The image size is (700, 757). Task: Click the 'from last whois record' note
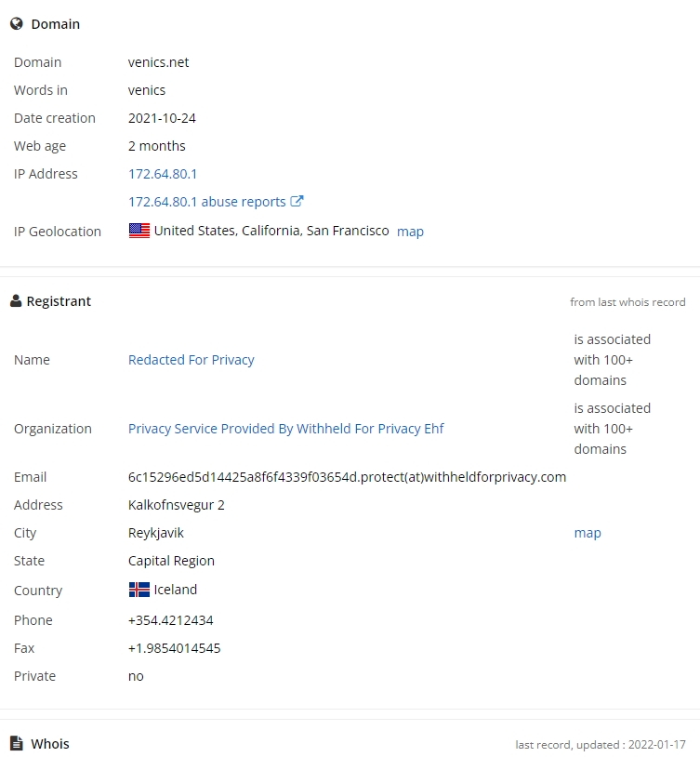[627, 302]
